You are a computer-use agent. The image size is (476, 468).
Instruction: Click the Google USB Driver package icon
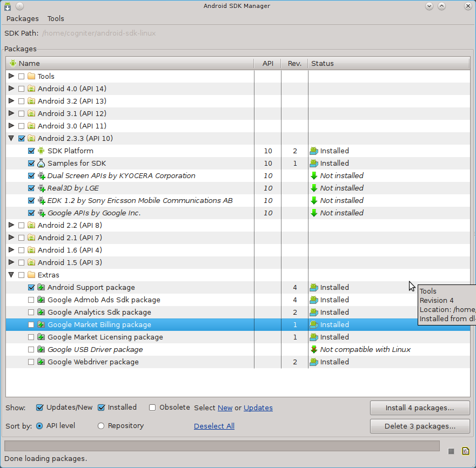tap(41, 349)
